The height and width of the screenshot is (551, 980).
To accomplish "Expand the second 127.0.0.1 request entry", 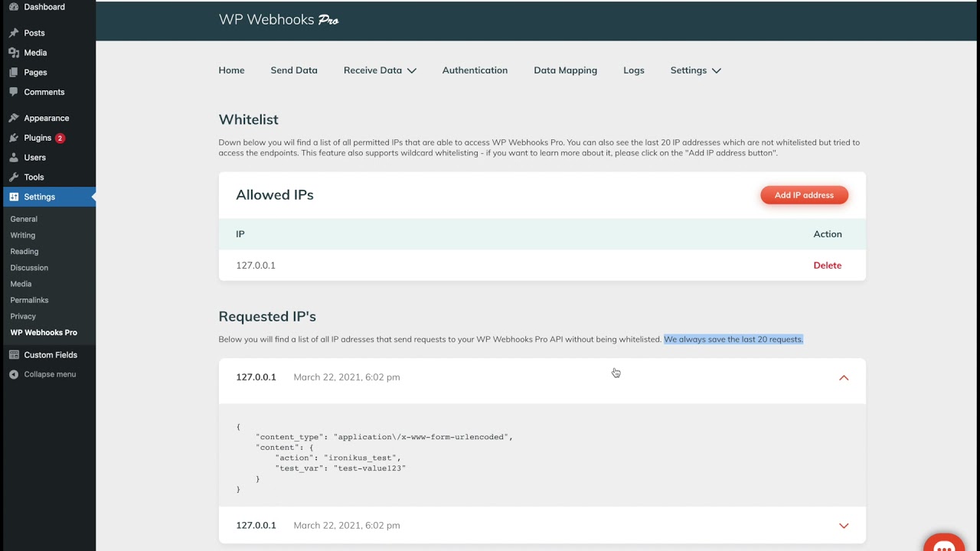I will pyautogui.click(x=844, y=526).
